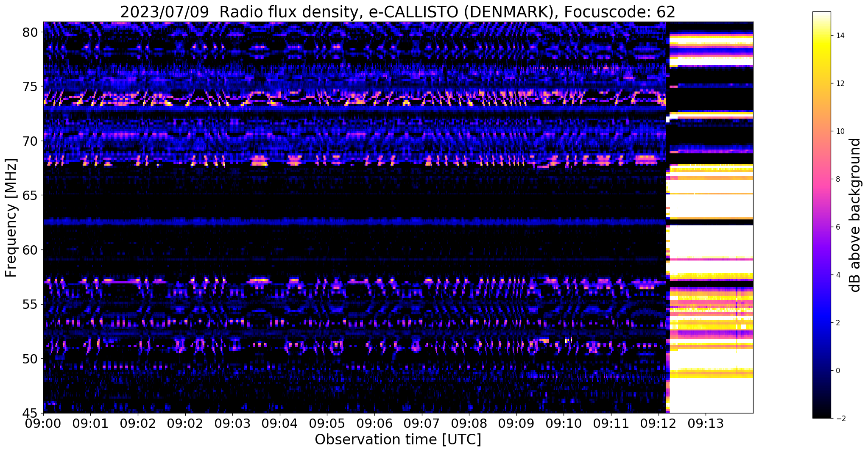The width and height of the screenshot is (868, 452).
Task: Click the 75 tick on frequency axis
Action: pos(31,86)
